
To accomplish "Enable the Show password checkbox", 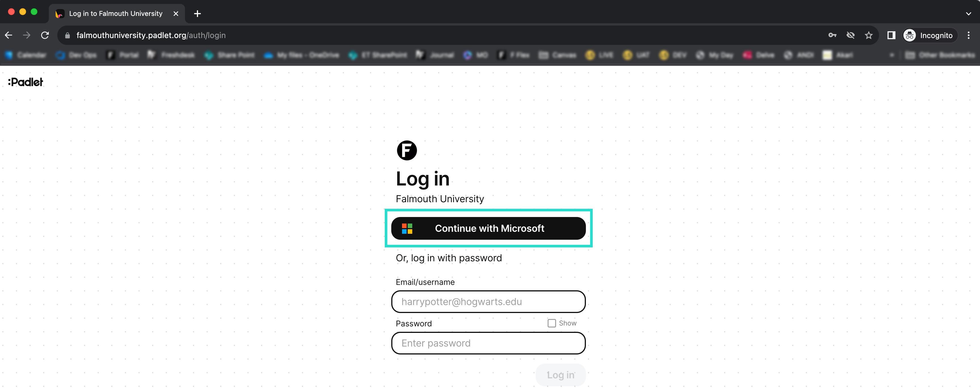I will pyautogui.click(x=551, y=323).
